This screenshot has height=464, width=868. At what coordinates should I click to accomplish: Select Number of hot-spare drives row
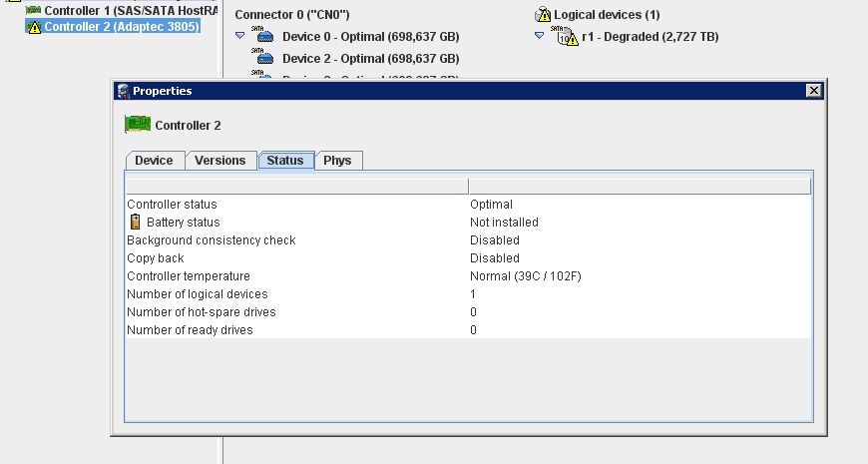click(x=468, y=311)
